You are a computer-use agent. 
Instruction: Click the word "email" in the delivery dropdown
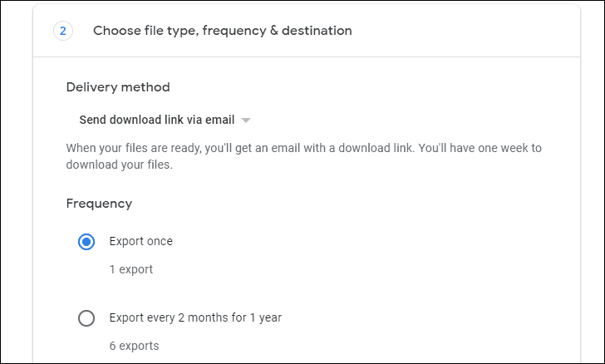pyautogui.click(x=219, y=120)
